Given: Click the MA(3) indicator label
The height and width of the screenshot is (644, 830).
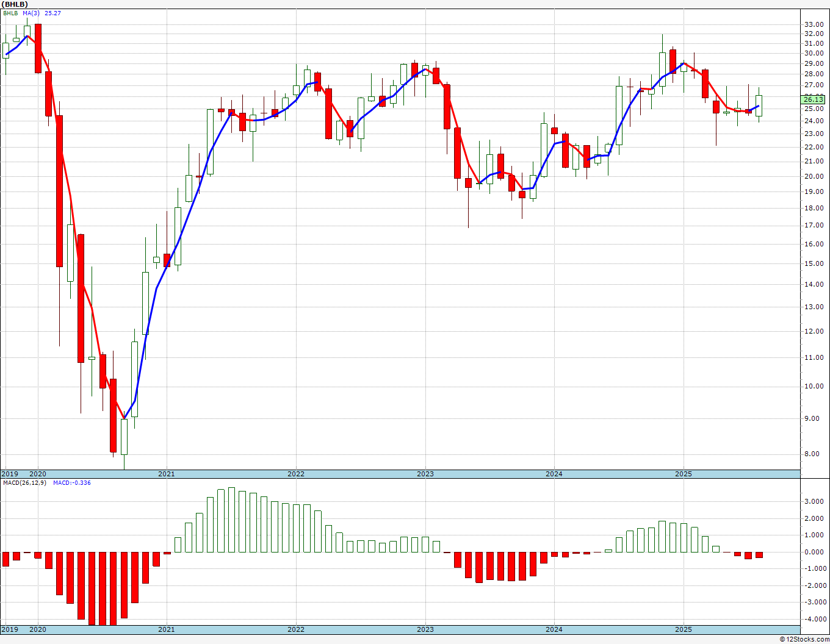Looking at the screenshot, I should (x=31, y=13).
